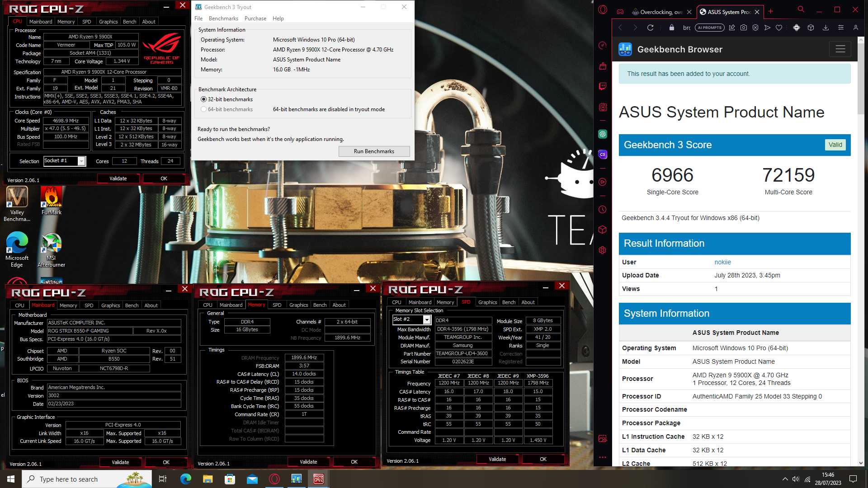
Task: Open Twitch in the Opera sidebar
Action: (602, 86)
